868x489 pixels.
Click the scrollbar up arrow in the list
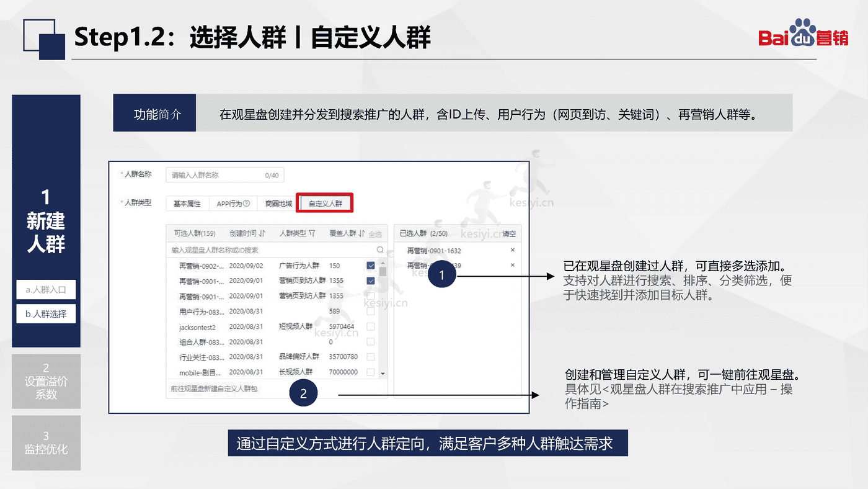(383, 262)
